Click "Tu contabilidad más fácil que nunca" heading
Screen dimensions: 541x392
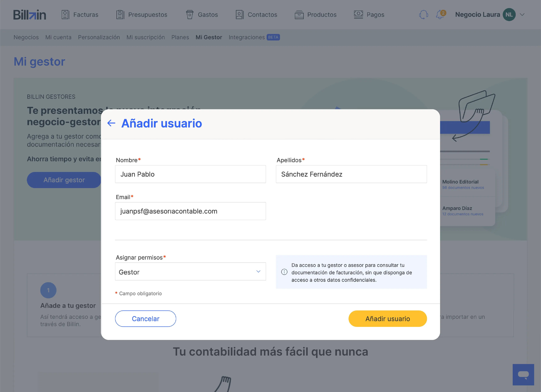click(270, 352)
